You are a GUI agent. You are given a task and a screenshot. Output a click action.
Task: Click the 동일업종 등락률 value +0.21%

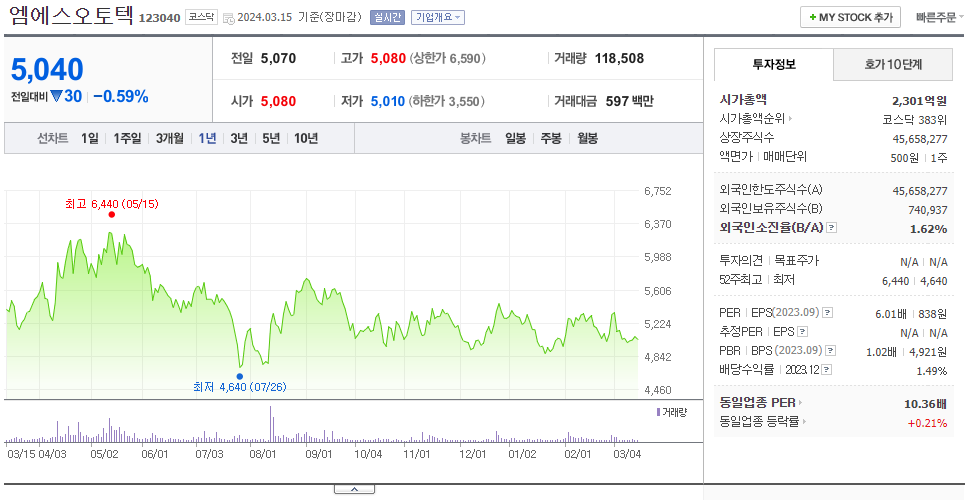tap(927, 423)
